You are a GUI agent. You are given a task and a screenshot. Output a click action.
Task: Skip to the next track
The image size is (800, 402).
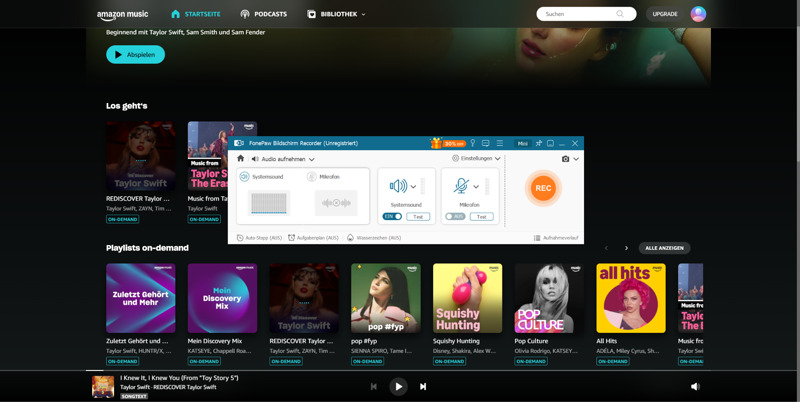coord(423,387)
